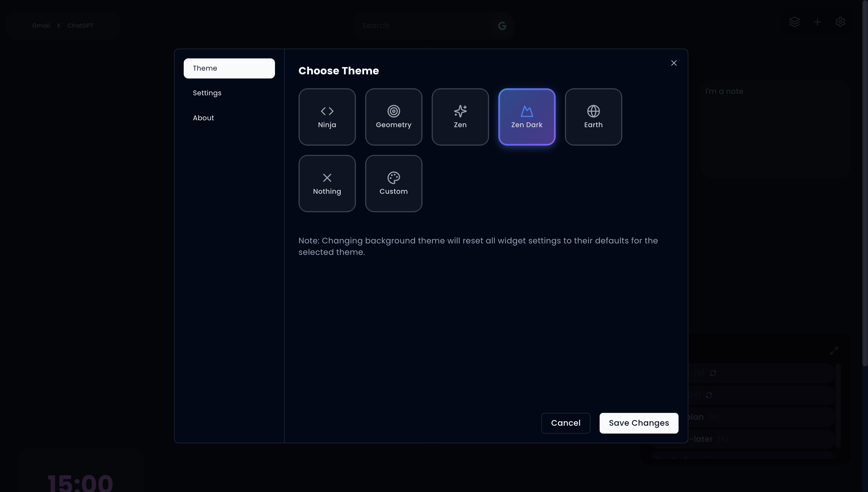Choose the Geometry theme tile
This screenshot has width=868, height=492.
click(393, 117)
